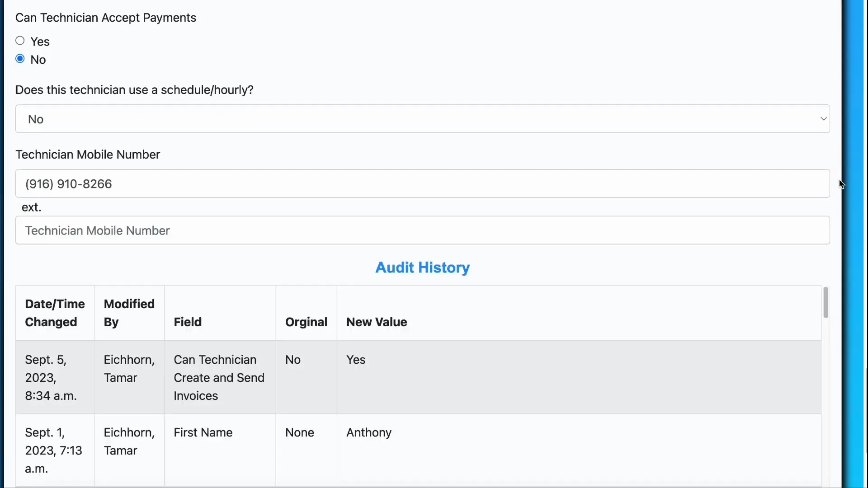Click the audit table scrollbar
Screen dimensions: 868x488
(826, 303)
